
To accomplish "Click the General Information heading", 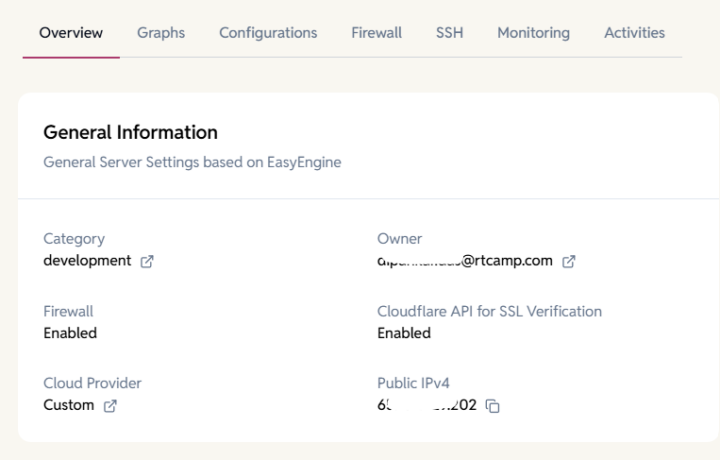I will pyautogui.click(x=130, y=132).
